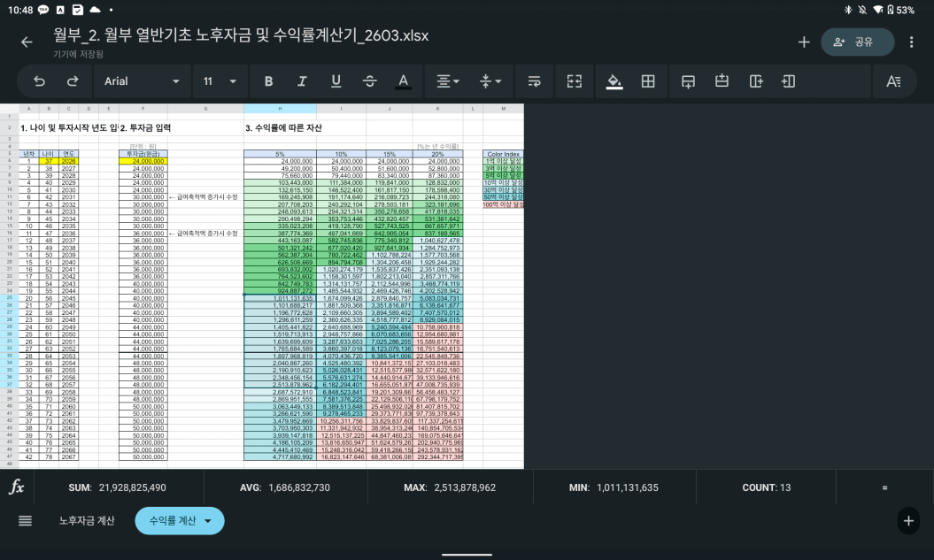Redo the last undone action
The height and width of the screenshot is (560, 934).
[73, 81]
